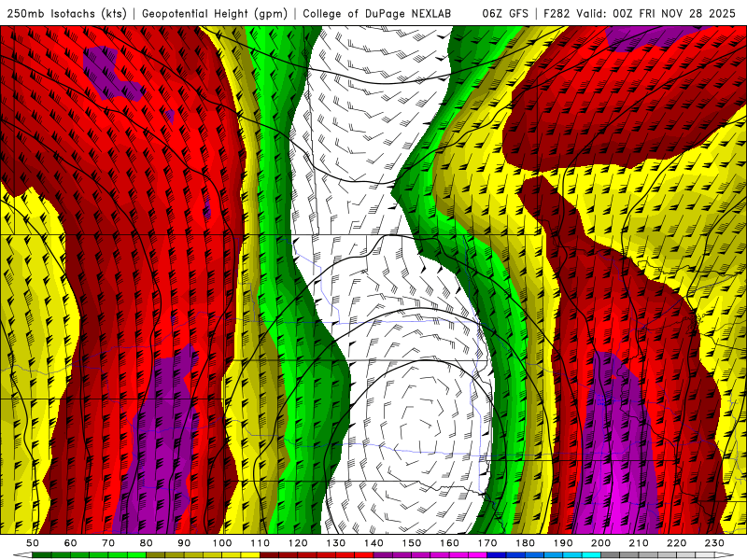Select the 230 value on the color scale
The image size is (747, 560).
[714, 543]
